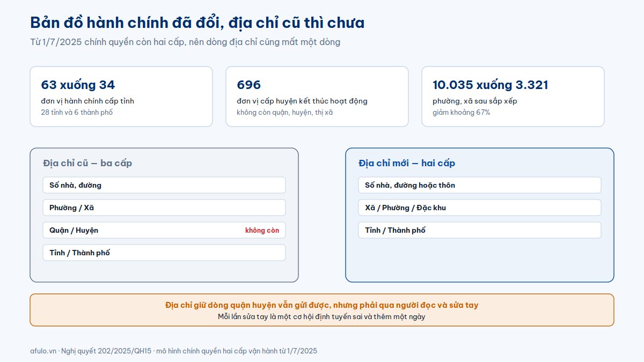Viewport: 644px width, 362px height.
Task: Select 'Tỉnh / Thành phố' row in old address panel
Action: [x=164, y=253]
